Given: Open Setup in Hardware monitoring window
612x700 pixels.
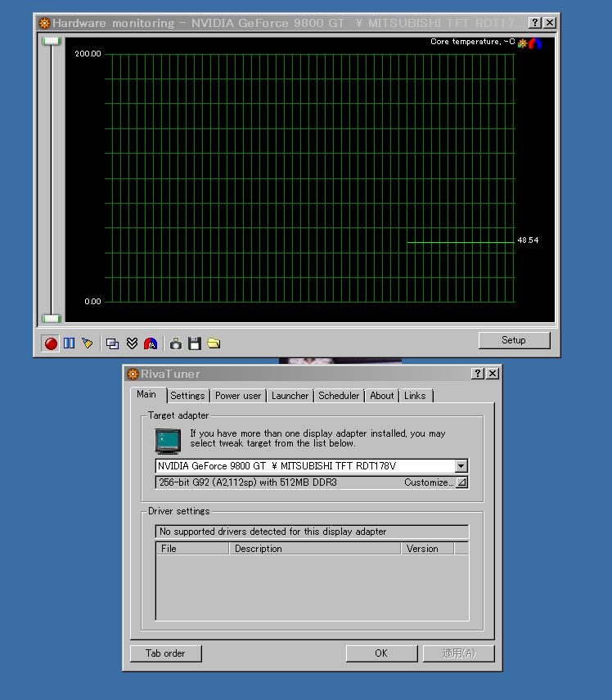Looking at the screenshot, I should (514, 340).
